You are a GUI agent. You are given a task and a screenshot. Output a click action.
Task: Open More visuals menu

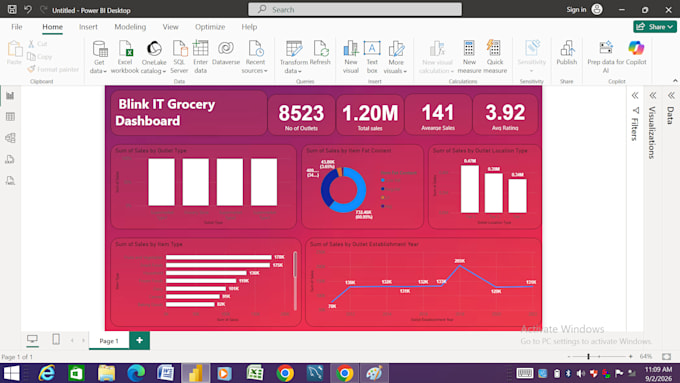[396, 57]
